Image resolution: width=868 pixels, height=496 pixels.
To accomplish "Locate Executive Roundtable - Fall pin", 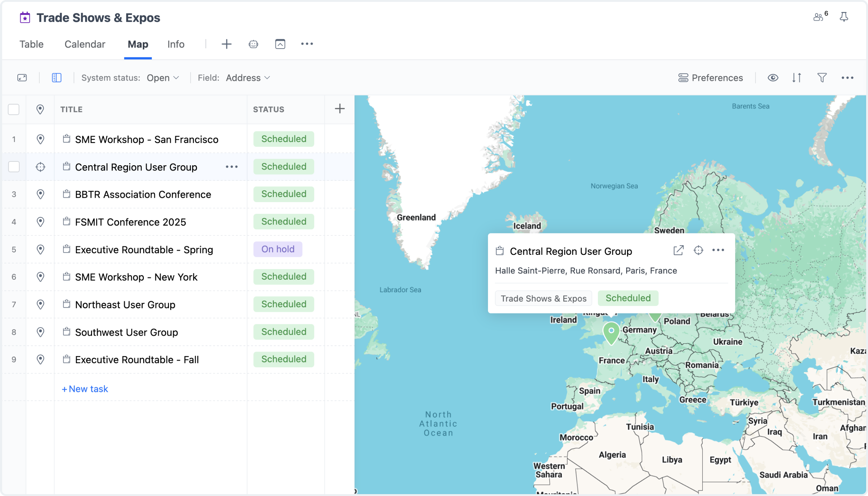I will (40, 359).
